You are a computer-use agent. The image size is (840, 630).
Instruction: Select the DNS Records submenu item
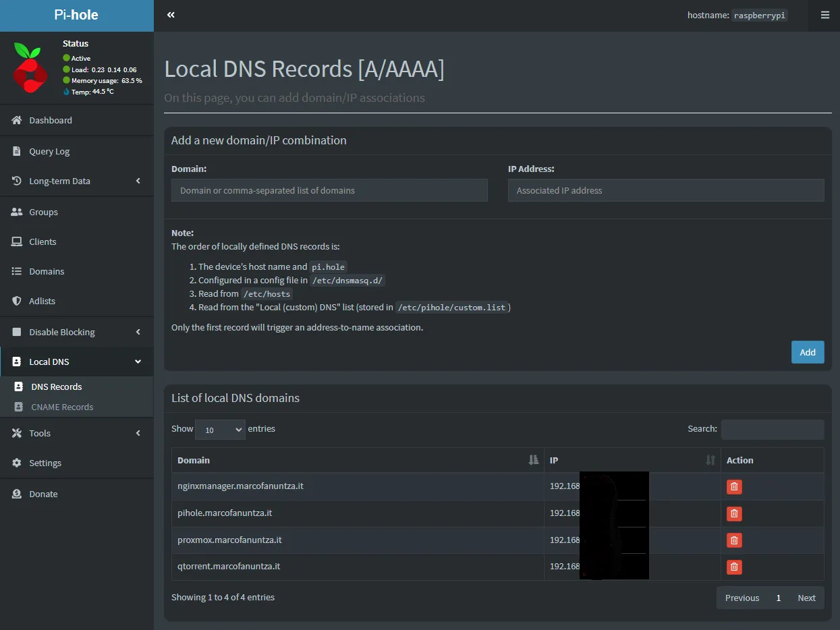point(77,386)
